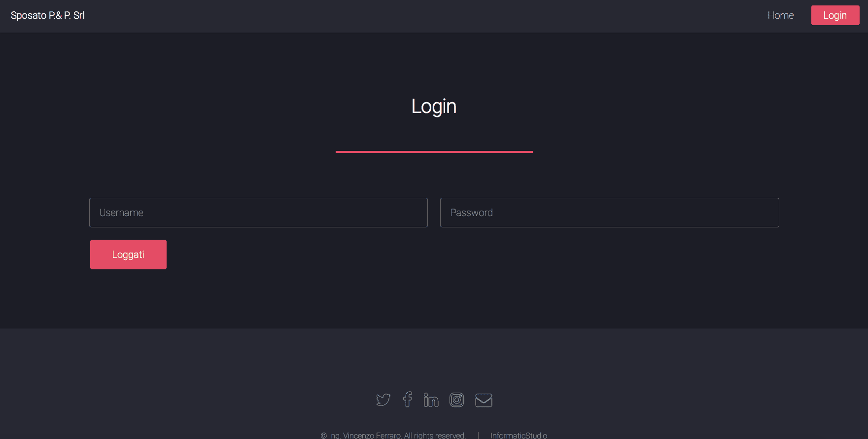Focus the Password input field
This screenshot has width=868, height=439.
[x=609, y=213]
